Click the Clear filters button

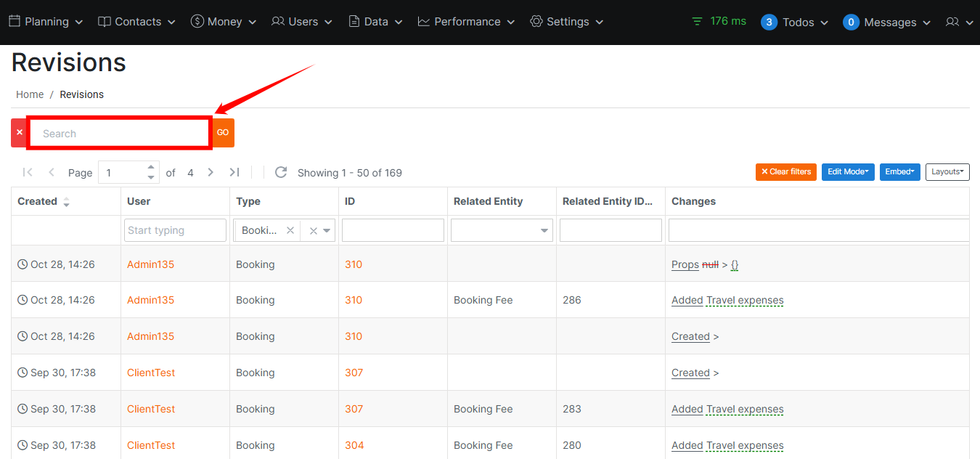[x=785, y=172]
